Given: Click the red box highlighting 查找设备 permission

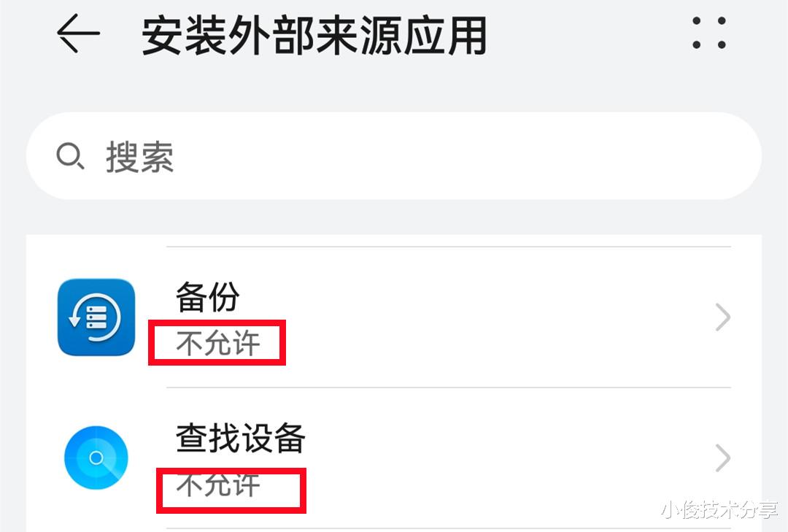Looking at the screenshot, I should pos(231,491).
